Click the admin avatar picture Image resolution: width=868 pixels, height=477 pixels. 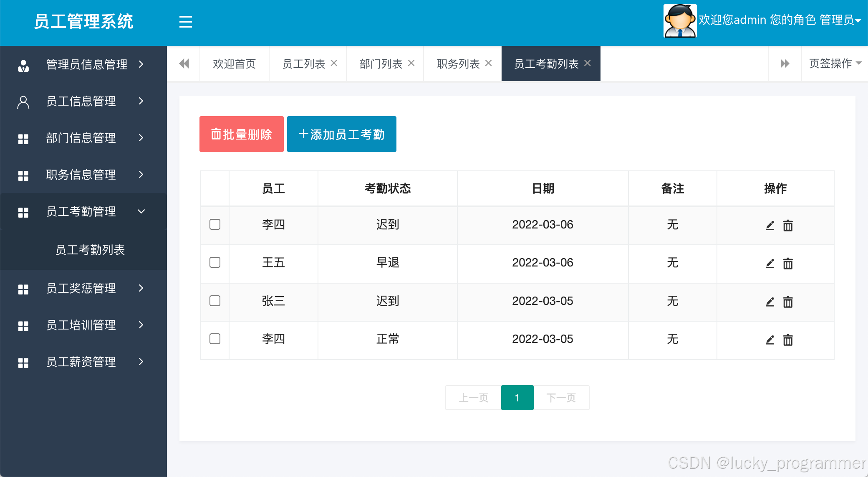[680, 21]
